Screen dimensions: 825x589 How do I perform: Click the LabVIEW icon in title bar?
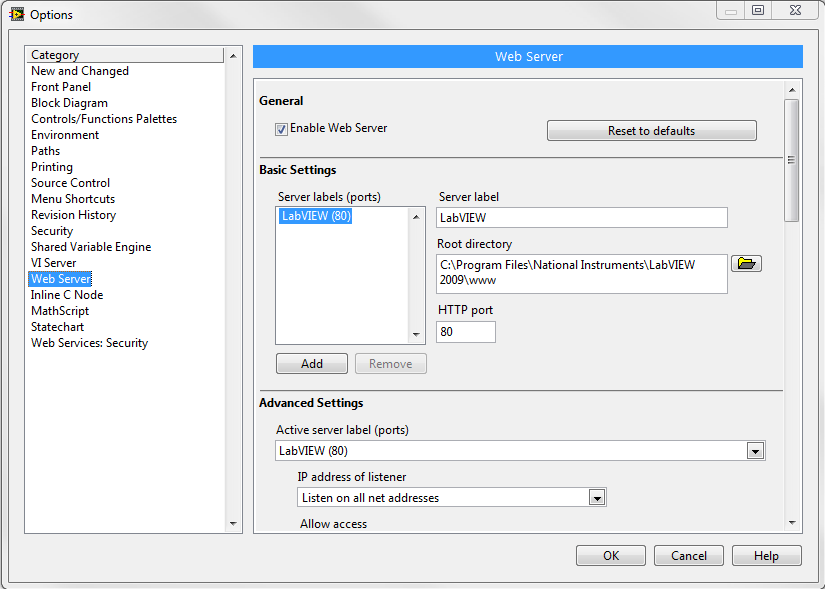coord(16,14)
